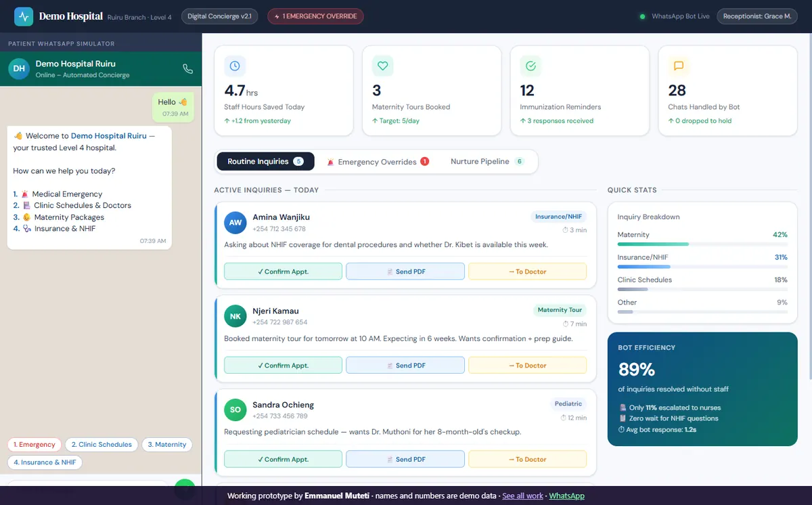Click the 'Hello' sent message bubble

(x=173, y=107)
